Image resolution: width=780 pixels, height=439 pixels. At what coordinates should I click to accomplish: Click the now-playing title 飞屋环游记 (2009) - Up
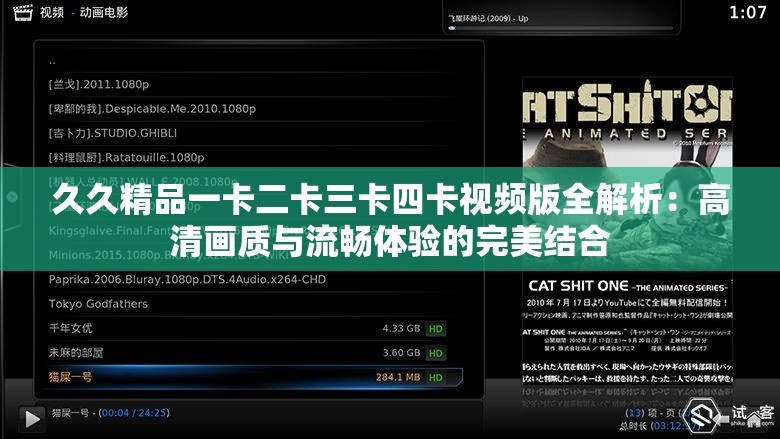[x=488, y=18]
